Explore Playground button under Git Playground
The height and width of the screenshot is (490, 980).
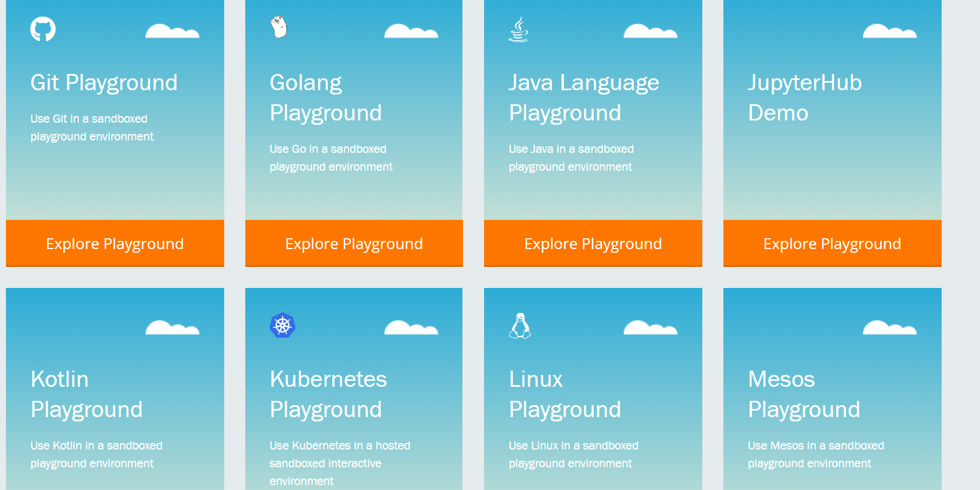(x=115, y=243)
